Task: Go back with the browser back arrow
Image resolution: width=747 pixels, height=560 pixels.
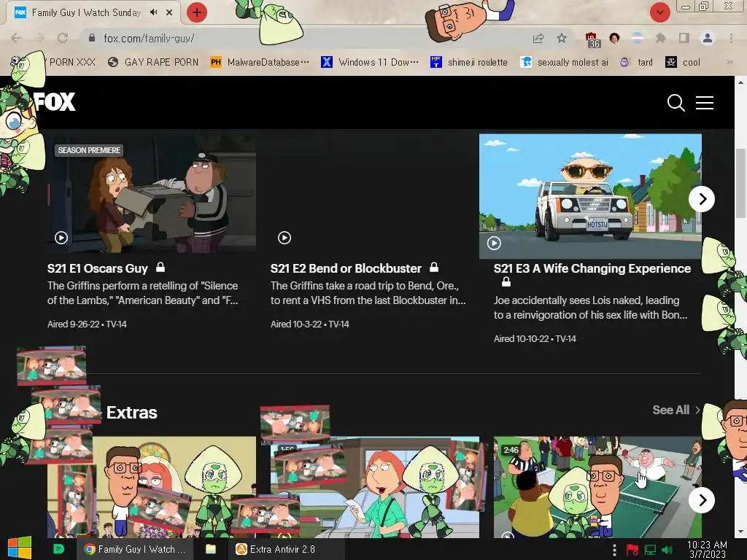Action: [16, 38]
